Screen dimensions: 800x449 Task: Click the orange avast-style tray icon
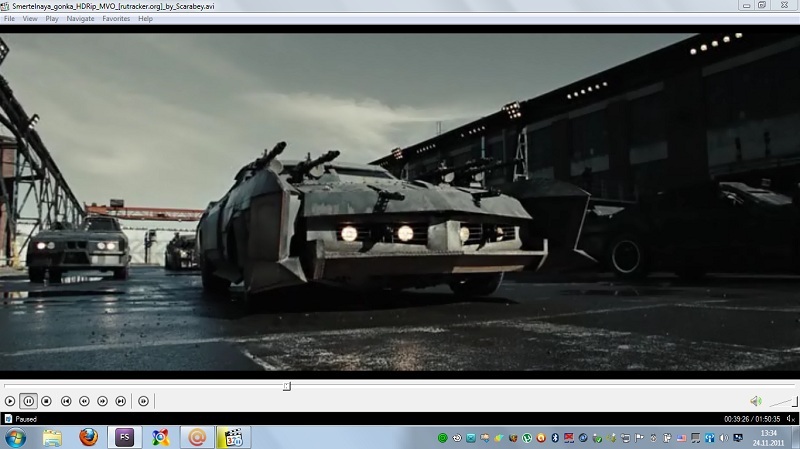541,438
